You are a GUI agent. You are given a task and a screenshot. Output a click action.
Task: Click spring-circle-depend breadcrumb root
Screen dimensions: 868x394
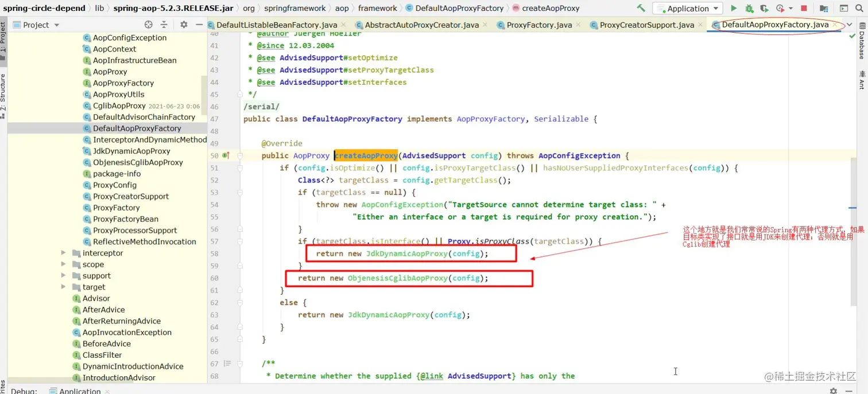tap(44, 8)
